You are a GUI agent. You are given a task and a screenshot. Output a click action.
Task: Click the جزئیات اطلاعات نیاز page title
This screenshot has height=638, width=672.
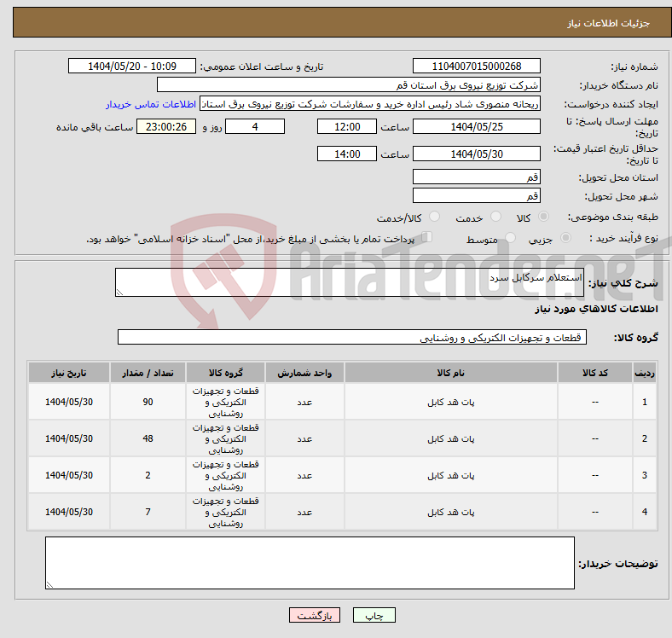coord(609,23)
